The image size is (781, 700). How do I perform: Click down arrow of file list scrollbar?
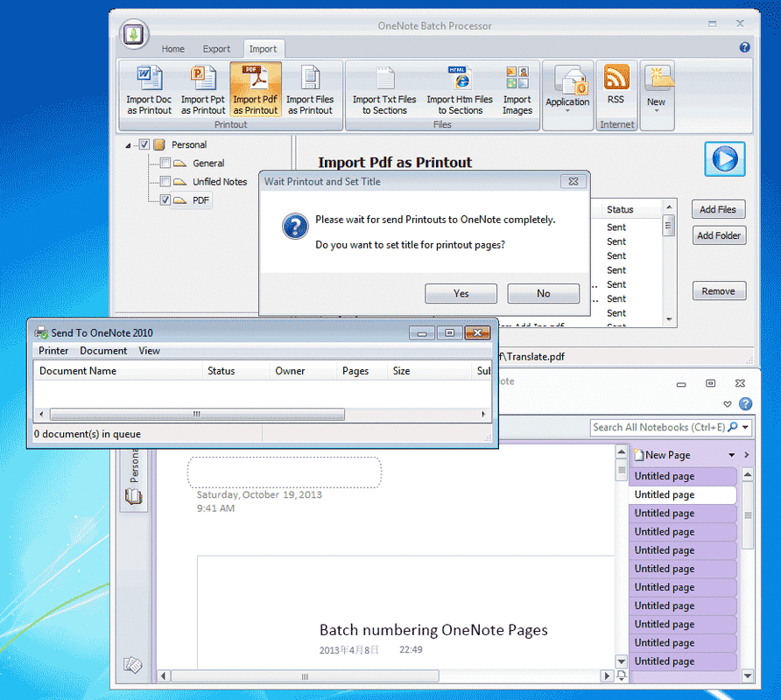coord(669,319)
